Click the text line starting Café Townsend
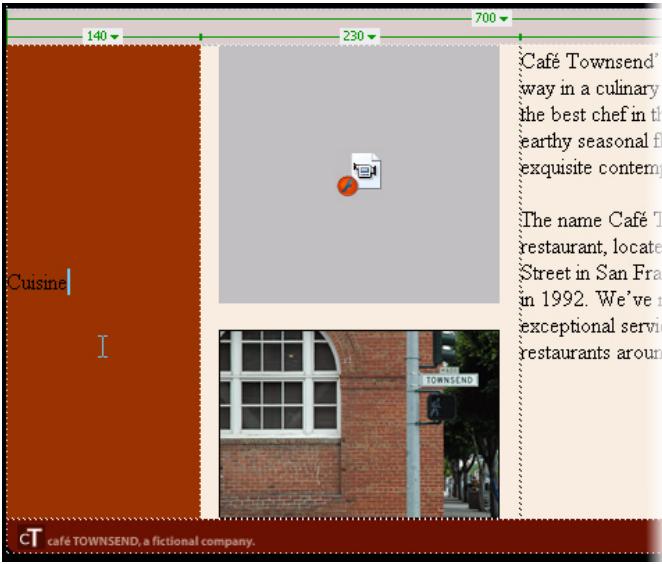Image resolution: width=662 pixels, height=564 pixels. (x=590, y=62)
